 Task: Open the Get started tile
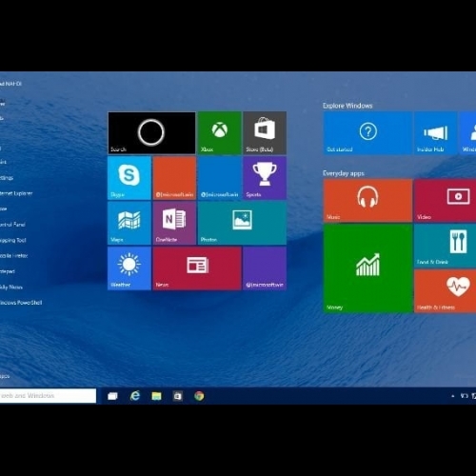[x=367, y=133]
